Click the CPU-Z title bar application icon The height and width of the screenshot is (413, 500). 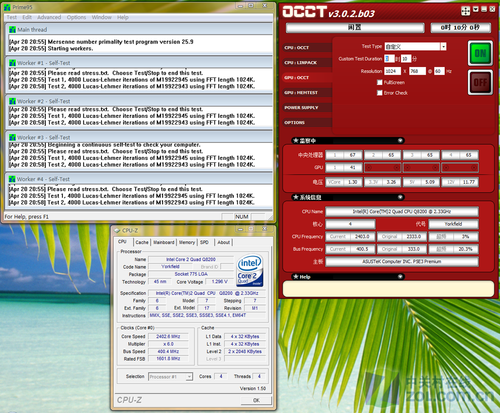pos(117,230)
